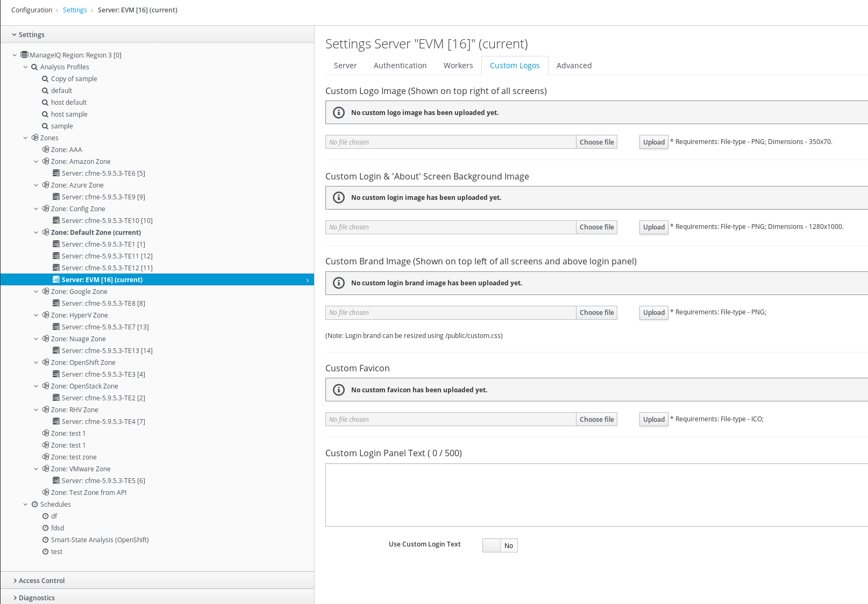This screenshot has height=604, width=868.
Task: Click the ManageIQ Region database icon
Action: [24, 55]
